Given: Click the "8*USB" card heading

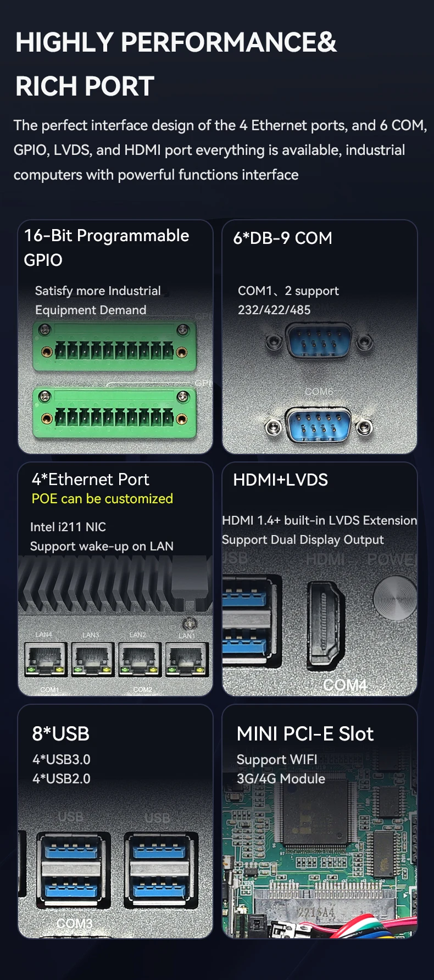Looking at the screenshot, I should coord(60,734).
